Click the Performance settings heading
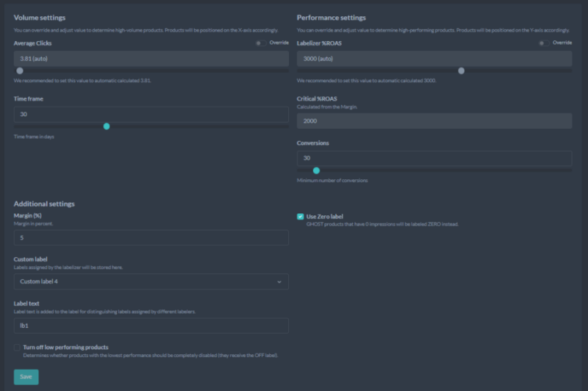This screenshot has height=391, width=588. point(331,18)
